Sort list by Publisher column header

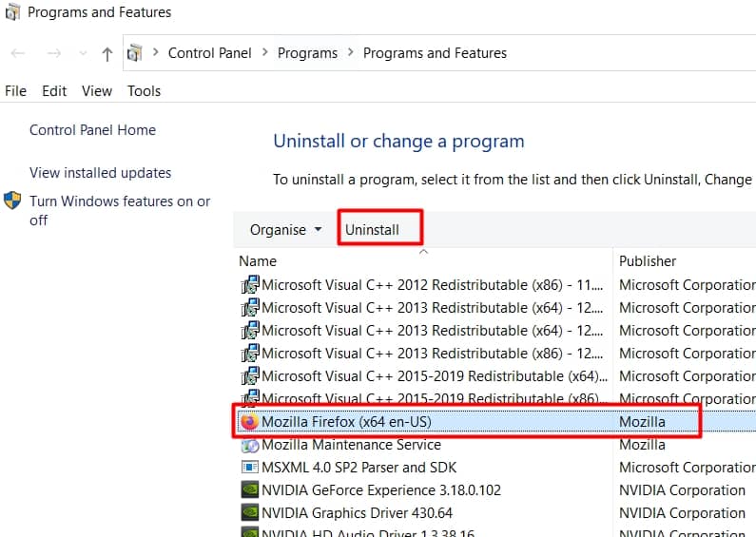pos(648,260)
